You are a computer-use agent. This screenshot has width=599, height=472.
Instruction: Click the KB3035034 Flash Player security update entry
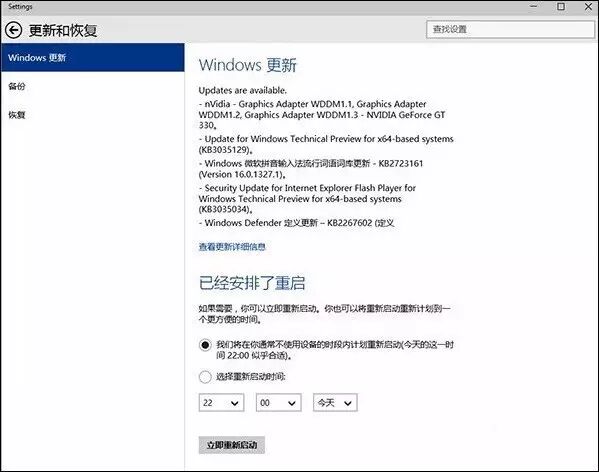tap(307, 199)
